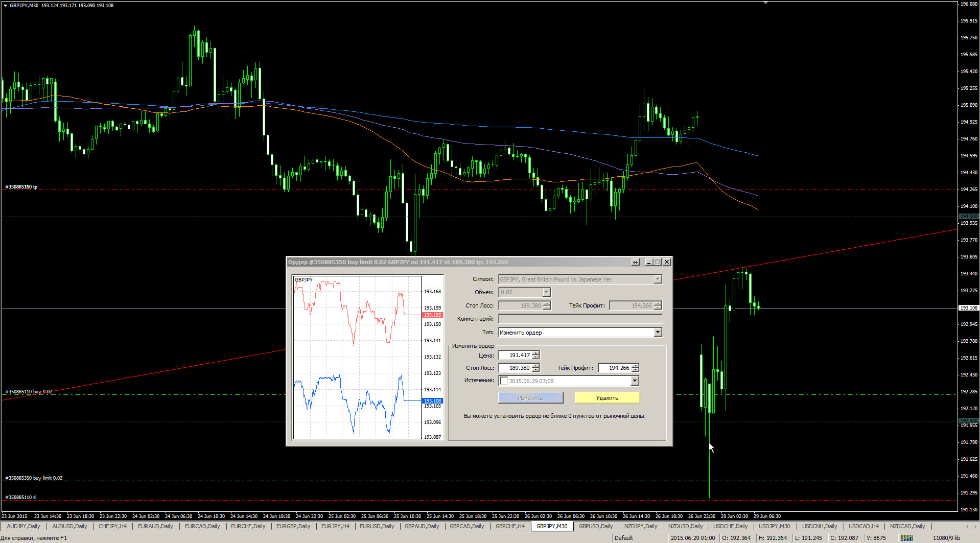Click the 11080/9 kb traffic indicator
The image size is (980, 543).
(946, 538)
